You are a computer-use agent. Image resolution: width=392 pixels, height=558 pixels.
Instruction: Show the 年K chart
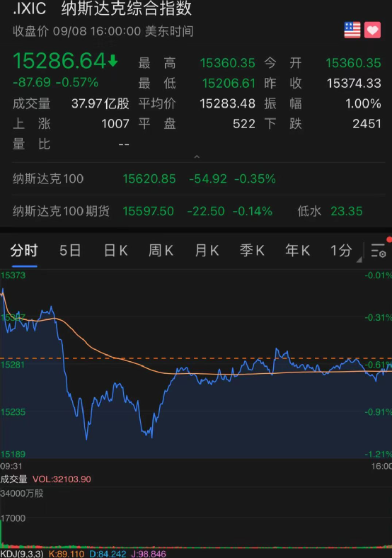tap(297, 251)
